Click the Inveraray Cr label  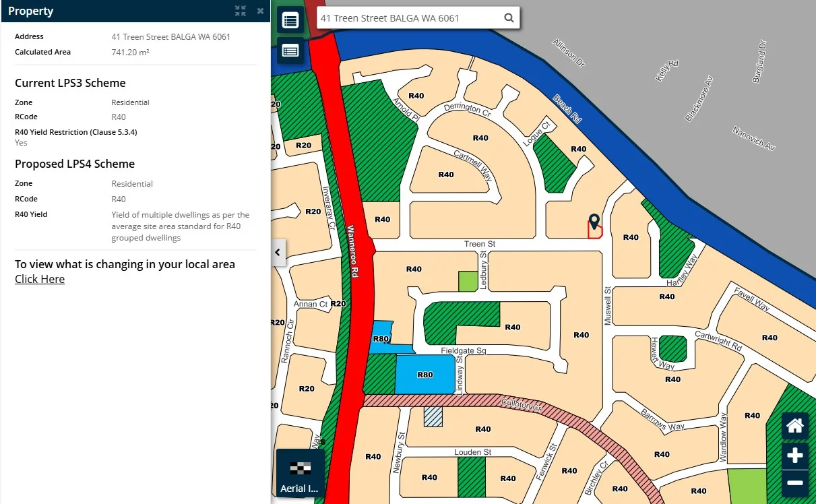tap(328, 209)
